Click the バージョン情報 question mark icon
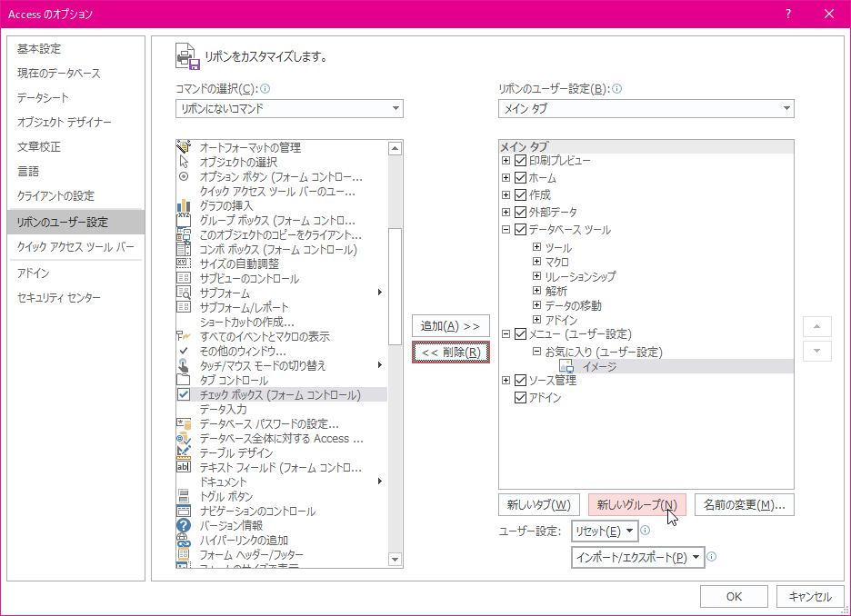Viewport: 851px width, 616px height. (x=184, y=525)
